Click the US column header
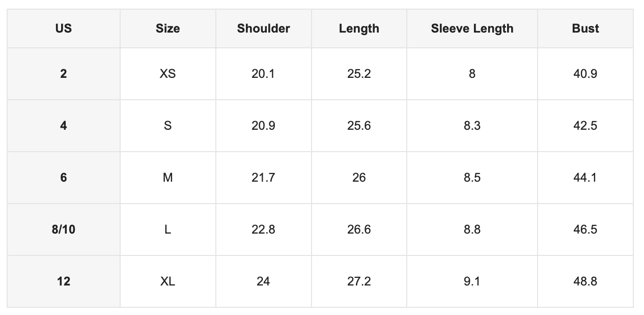This screenshot has width=644, height=315. [x=64, y=28]
